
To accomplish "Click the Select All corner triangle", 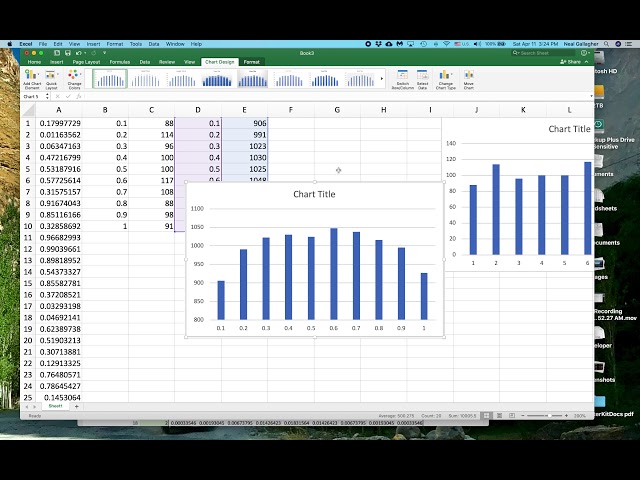I will click(28, 110).
